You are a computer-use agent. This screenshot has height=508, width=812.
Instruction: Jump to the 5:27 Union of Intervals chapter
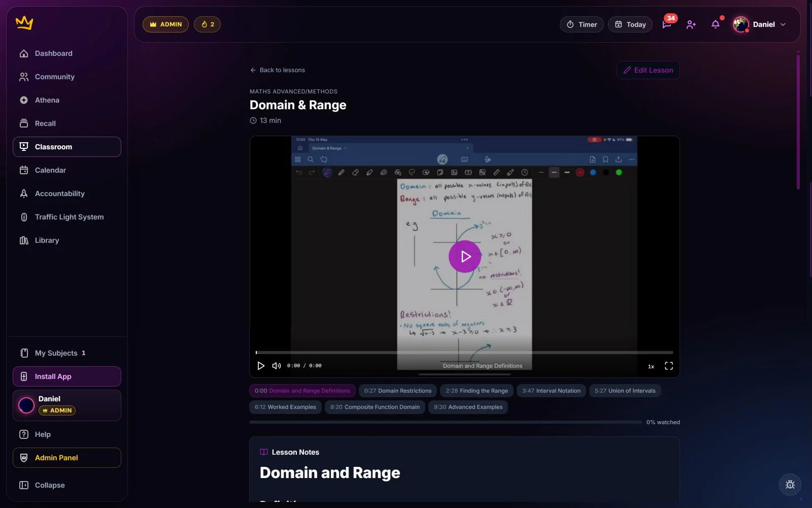pyautogui.click(x=625, y=391)
